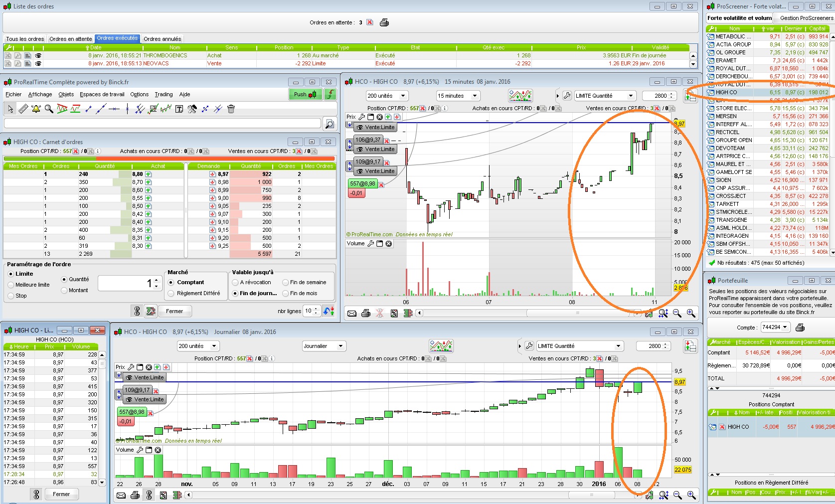The width and height of the screenshot is (835, 504).
Task: Open indicators icon on the 15 minutes chart
Action: pos(520,96)
